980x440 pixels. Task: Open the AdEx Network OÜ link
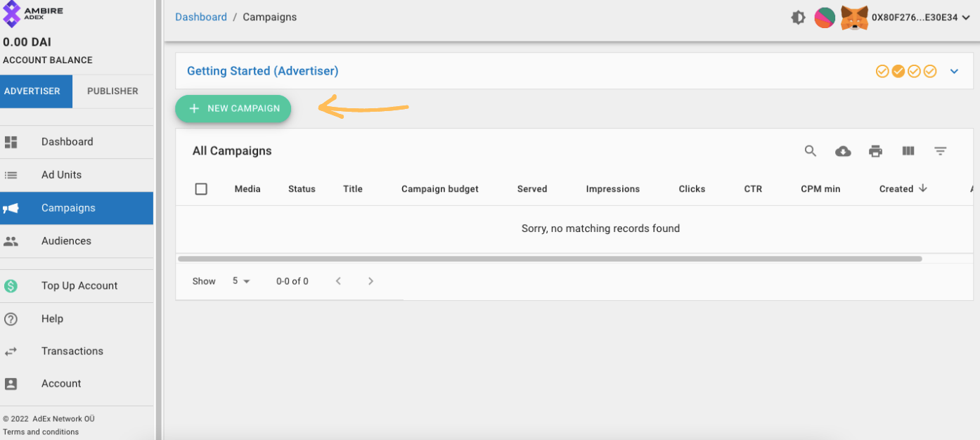tap(63, 419)
